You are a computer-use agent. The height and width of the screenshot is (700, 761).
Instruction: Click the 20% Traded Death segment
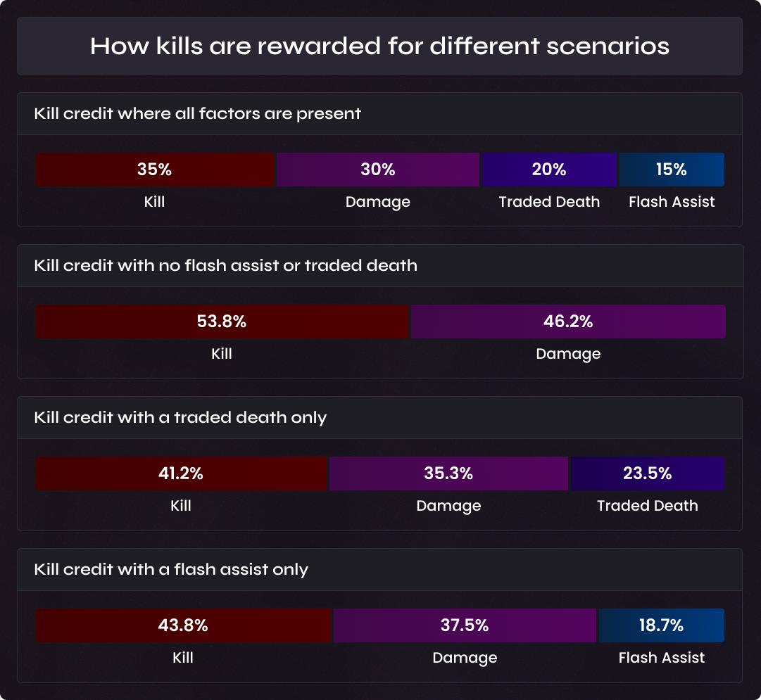[549, 170]
